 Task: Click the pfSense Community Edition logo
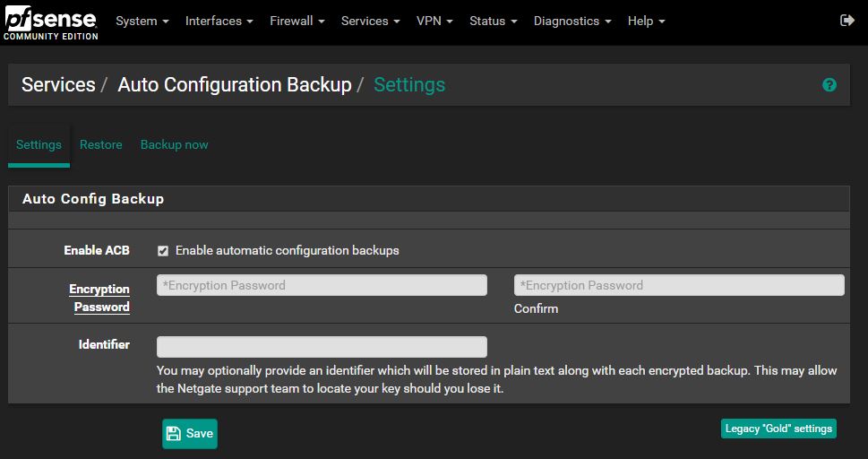pyautogui.click(x=49, y=22)
